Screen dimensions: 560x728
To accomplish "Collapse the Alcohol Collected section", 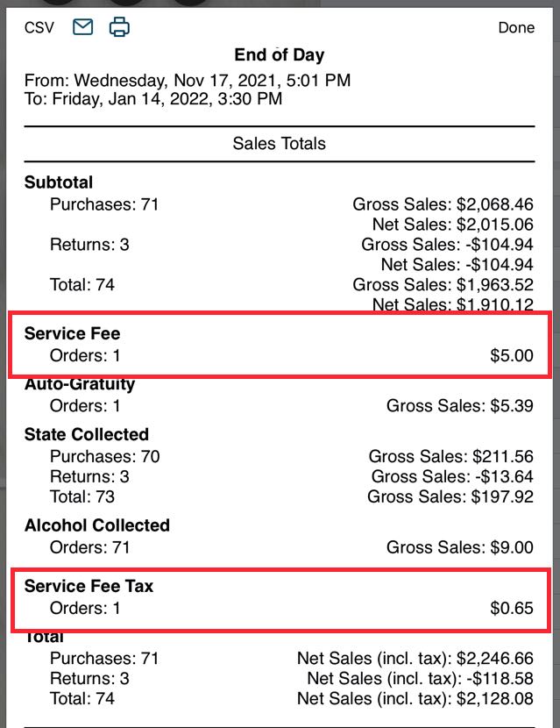I will point(97,525).
